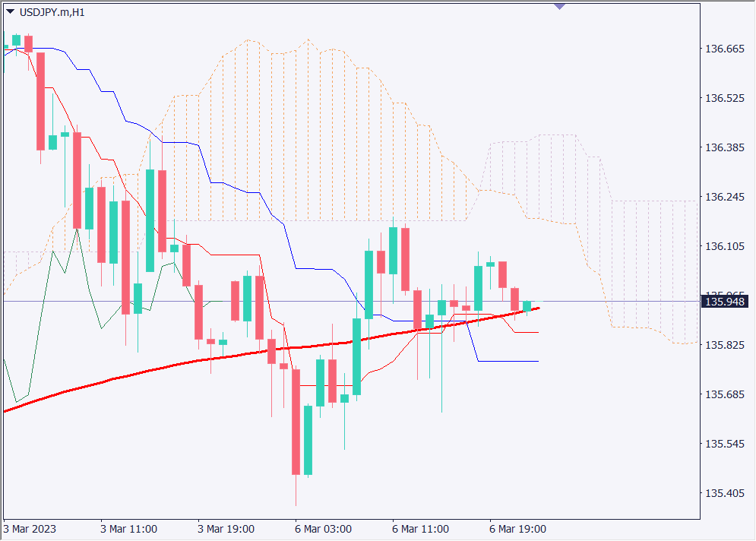Click the current price label 135.948
The height and width of the screenshot is (541, 756).
coord(725,302)
